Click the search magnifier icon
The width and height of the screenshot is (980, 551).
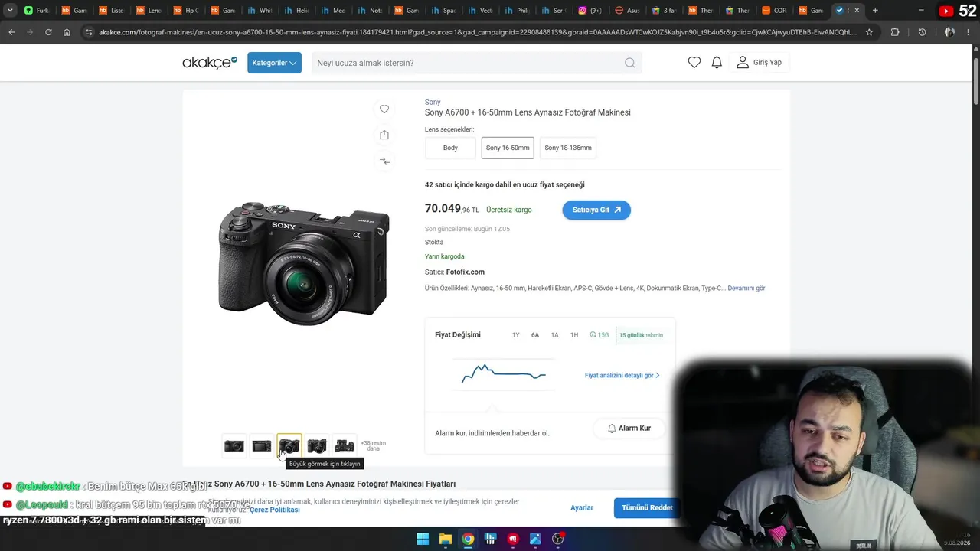pyautogui.click(x=629, y=63)
